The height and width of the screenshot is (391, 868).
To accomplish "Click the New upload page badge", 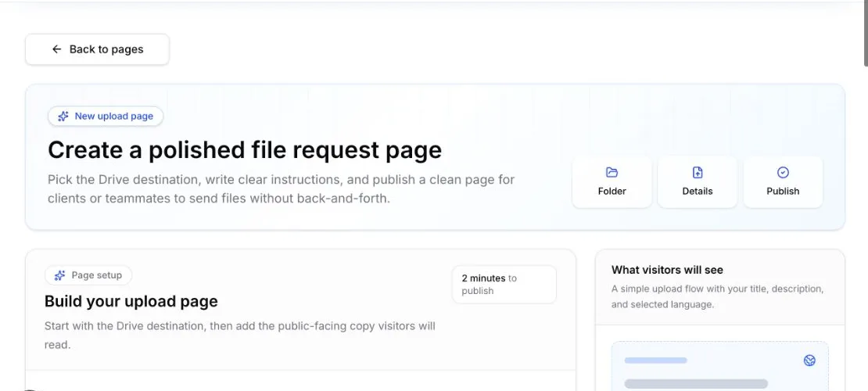I will point(106,117).
